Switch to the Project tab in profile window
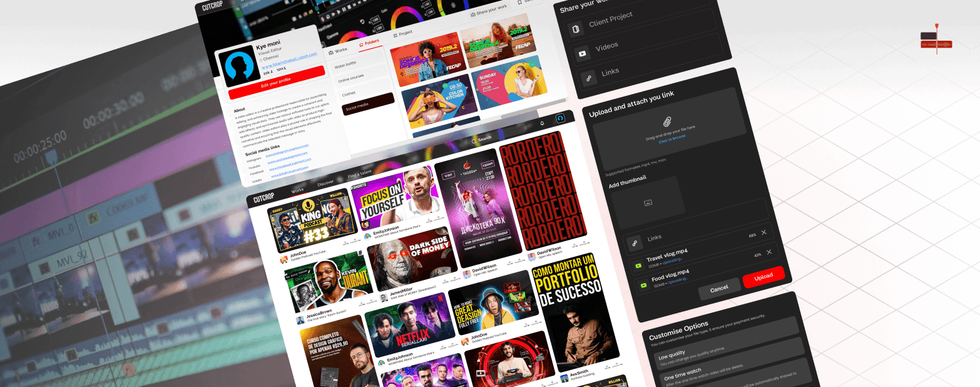Viewport: 980px width, 387px height. [402, 34]
